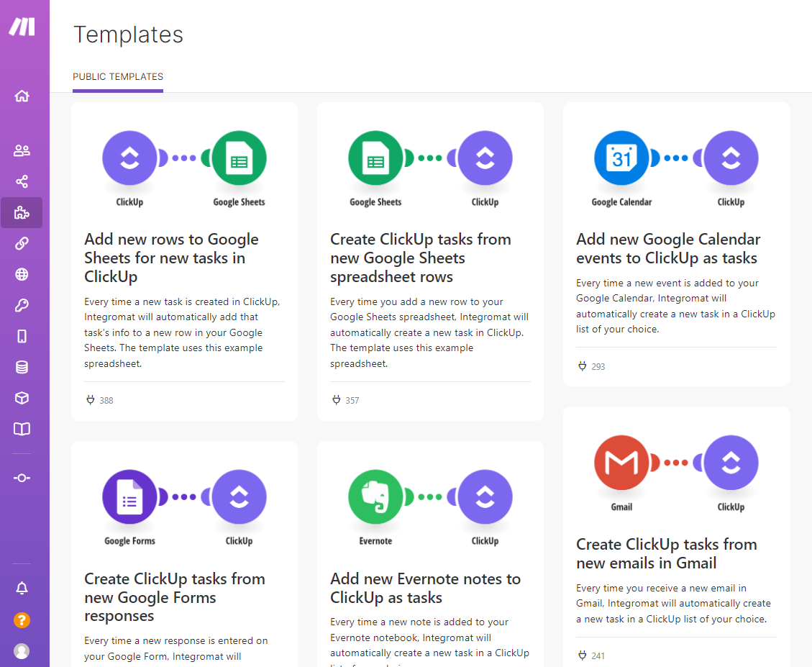The width and height of the screenshot is (812, 667).
Task: Open Connections link icon in sidebar
Action: (x=22, y=243)
